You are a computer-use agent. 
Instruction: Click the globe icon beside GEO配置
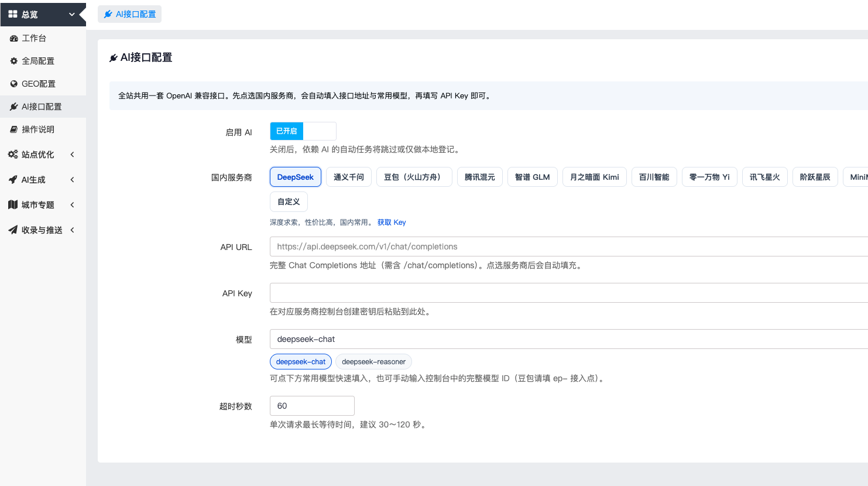(x=13, y=84)
